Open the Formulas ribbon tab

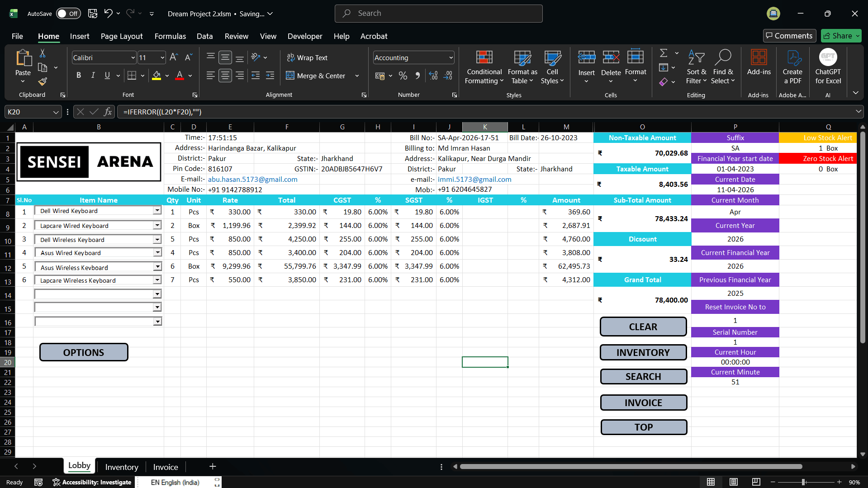click(x=170, y=36)
